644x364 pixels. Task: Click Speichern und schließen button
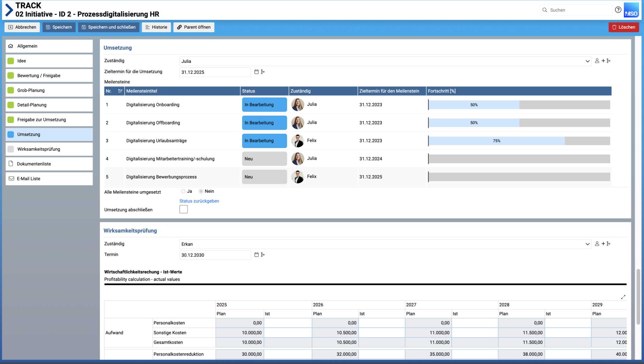pyautogui.click(x=108, y=27)
